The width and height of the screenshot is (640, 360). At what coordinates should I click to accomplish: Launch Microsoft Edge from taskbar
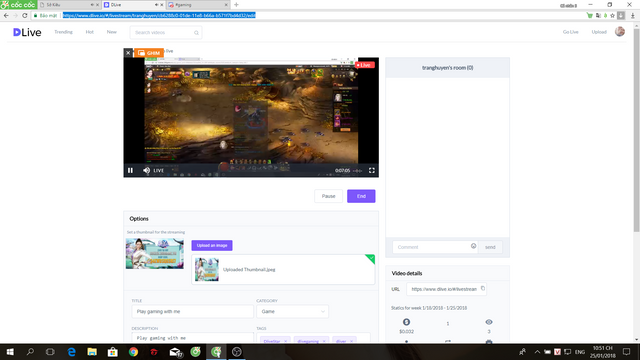pos(71,352)
